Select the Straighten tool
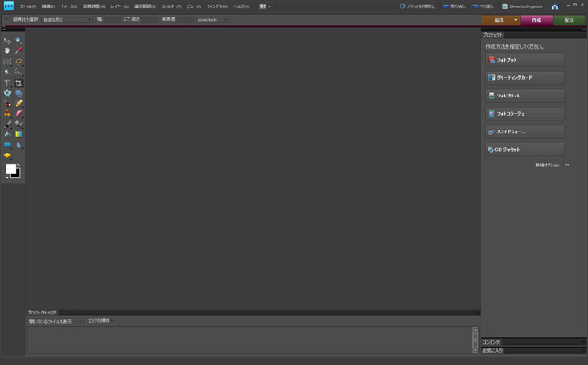 [x=18, y=93]
